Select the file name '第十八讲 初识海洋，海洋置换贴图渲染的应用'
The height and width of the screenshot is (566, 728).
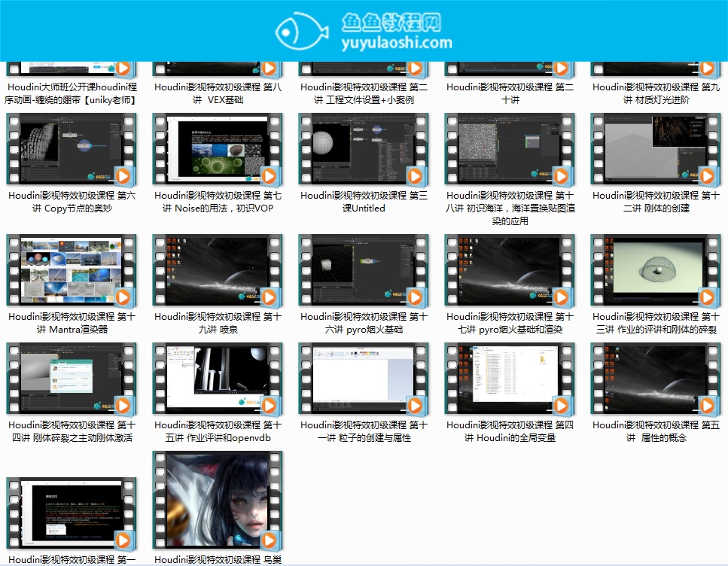(510, 208)
